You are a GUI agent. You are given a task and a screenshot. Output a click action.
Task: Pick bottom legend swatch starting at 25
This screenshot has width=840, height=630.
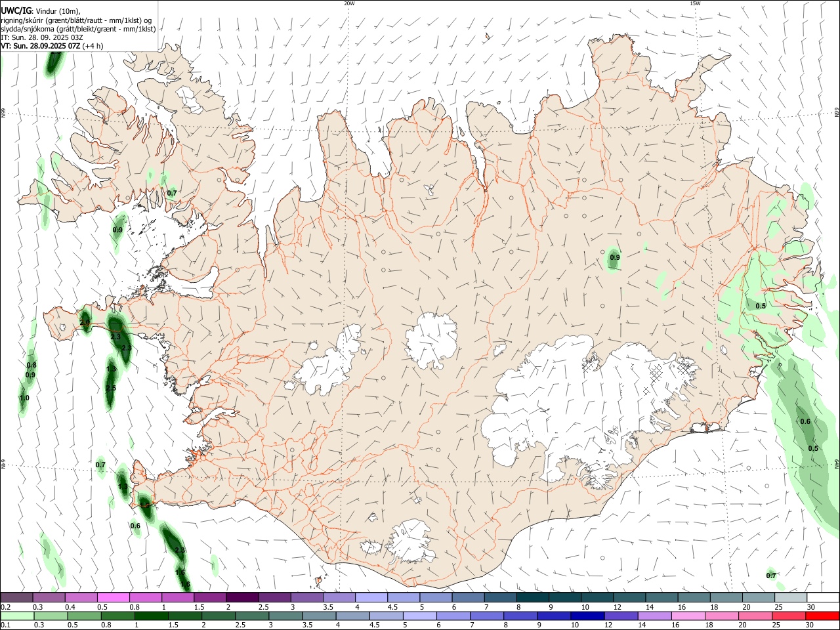[789, 616]
